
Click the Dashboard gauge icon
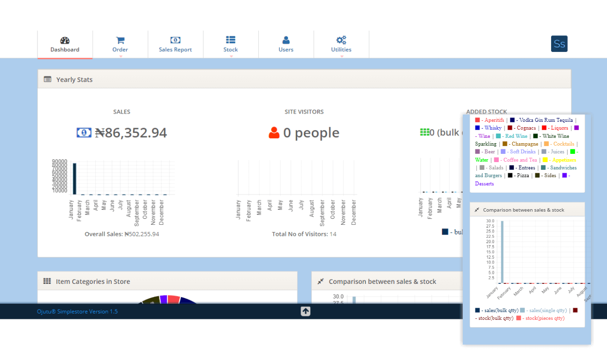(65, 40)
